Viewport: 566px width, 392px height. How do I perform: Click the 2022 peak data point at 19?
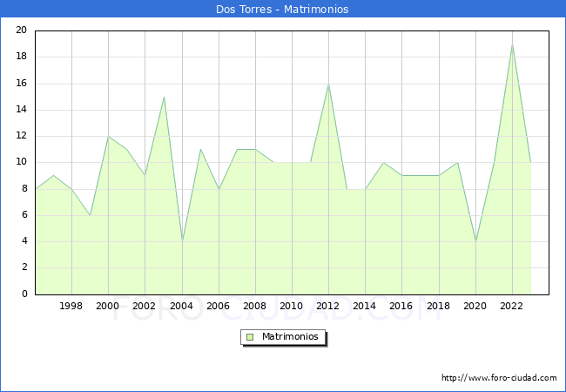click(512, 44)
